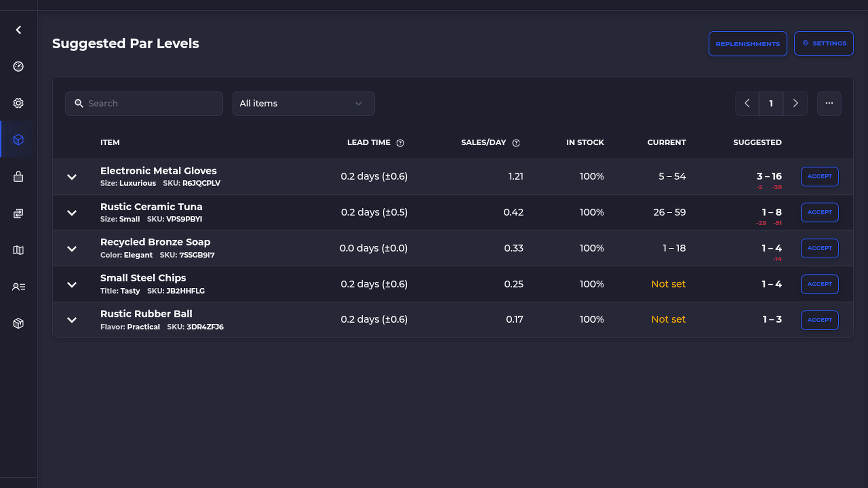
Task: Click the SALES/DAY column header
Action: [483, 142]
